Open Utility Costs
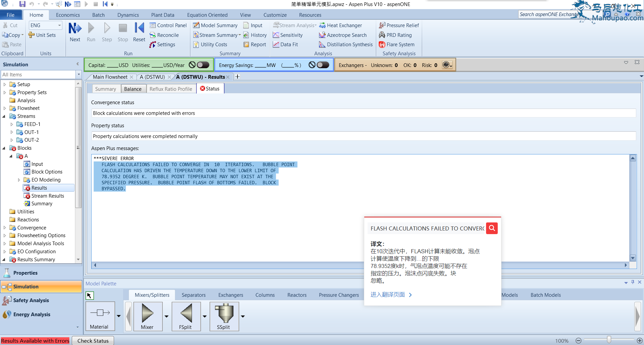 [x=210, y=45]
